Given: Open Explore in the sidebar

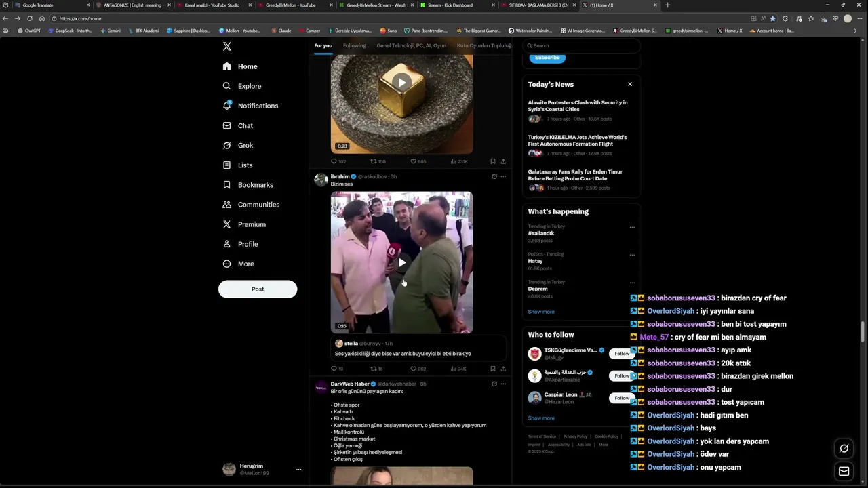Looking at the screenshot, I should point(242,86).
